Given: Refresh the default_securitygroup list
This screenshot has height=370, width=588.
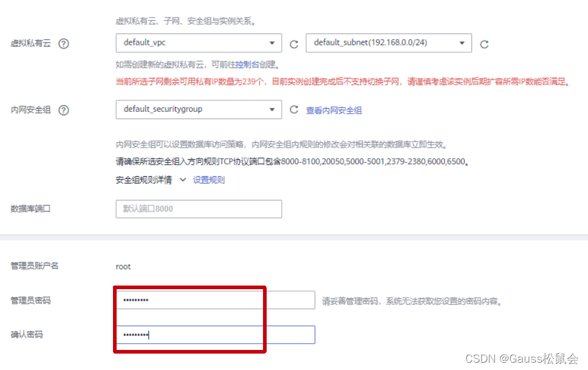Looking at the screenshot, I should [x=294, y=110].
